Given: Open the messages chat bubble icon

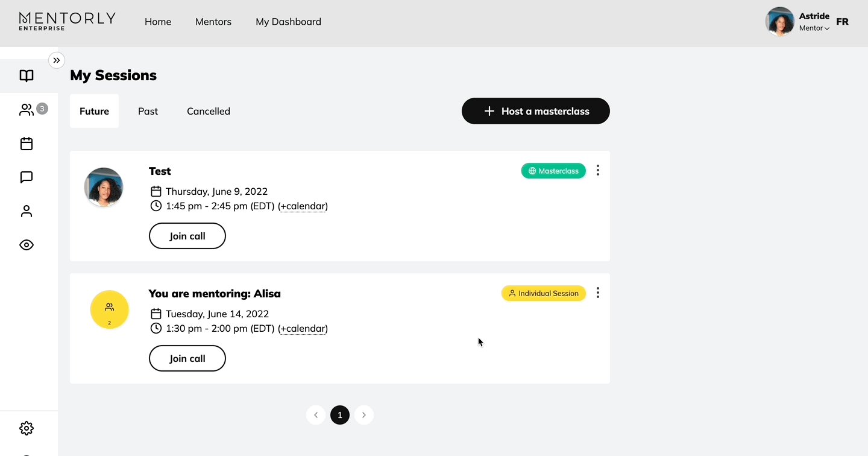Looking at the screenshot, I should (x=27, y=177).
